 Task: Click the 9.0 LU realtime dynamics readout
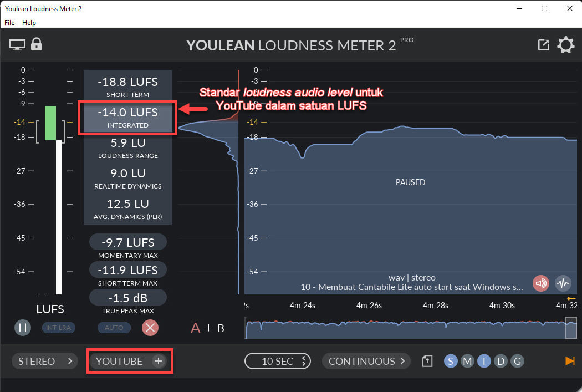[x=127, y=178]
